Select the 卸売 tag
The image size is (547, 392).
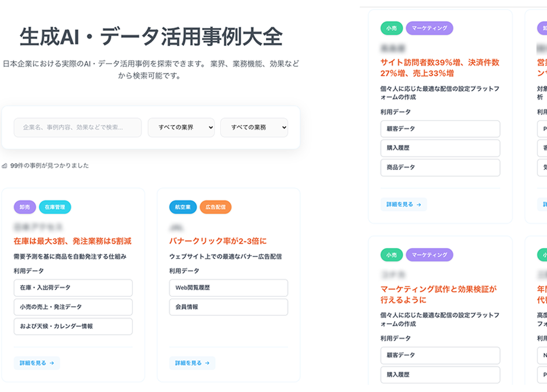point(25,207)
